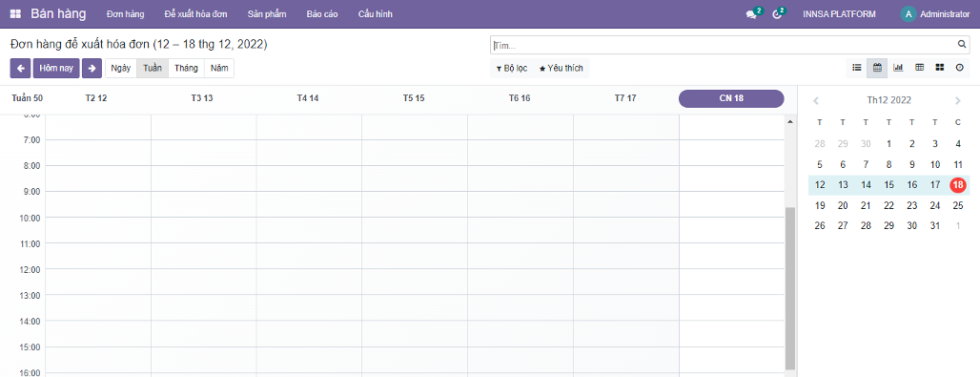The image size is (980, 377).
Task: Click the T4 14 column header
Action: pyautogui.click(x=308, y=99)
